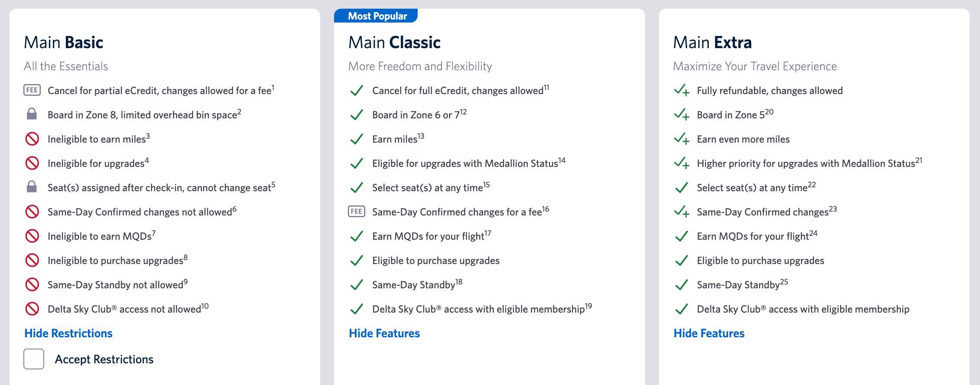
Task: Click the lock icon for seat assigned after check-in
Action: (x=32, y=187)
